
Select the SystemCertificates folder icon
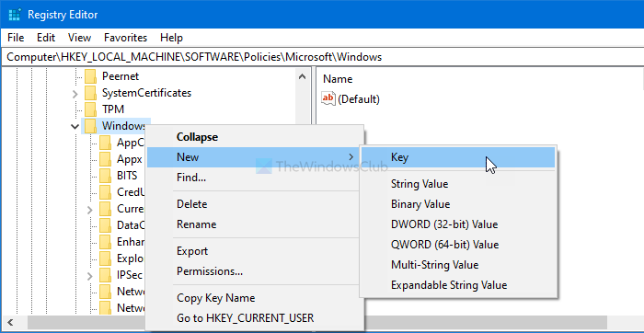coord(90,93)
